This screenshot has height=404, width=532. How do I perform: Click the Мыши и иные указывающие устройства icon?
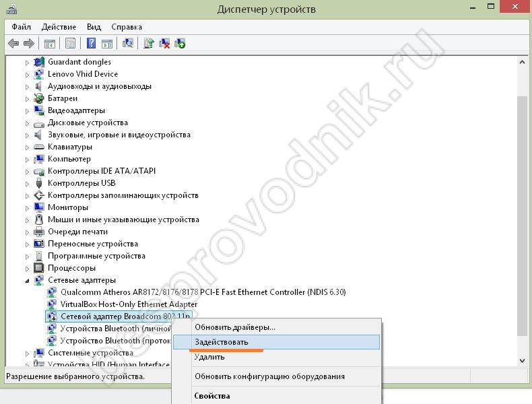coord(39,220)
